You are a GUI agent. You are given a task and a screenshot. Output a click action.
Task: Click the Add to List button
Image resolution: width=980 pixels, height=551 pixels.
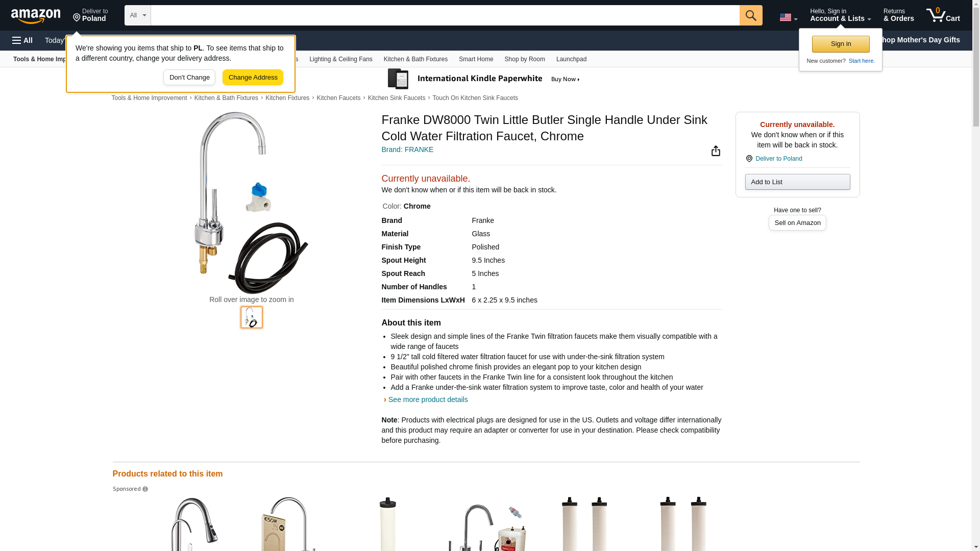tap(797, 182)
